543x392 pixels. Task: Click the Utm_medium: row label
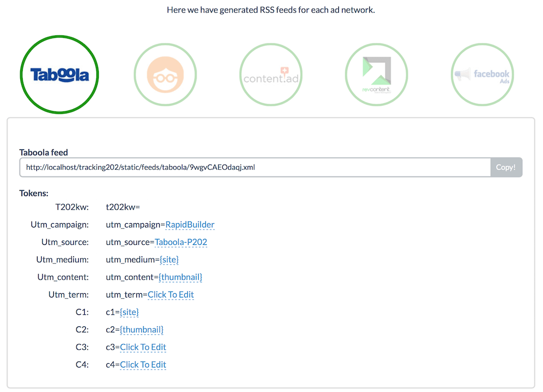pyautogui.click(x=62, y=260)
